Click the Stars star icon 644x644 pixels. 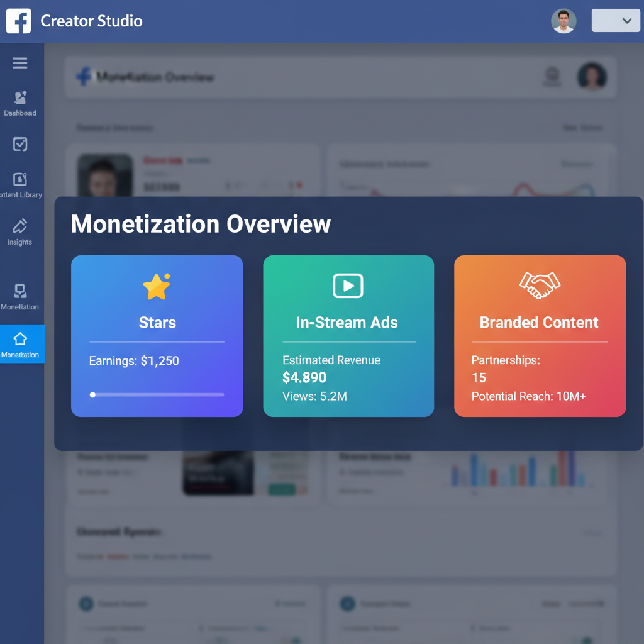point(157,286)
